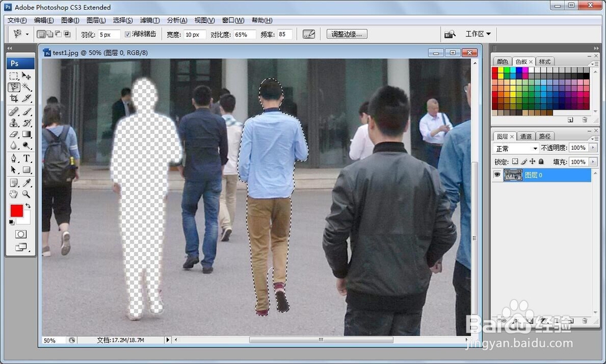Viewport: 606px width, 364px height.
Task: Enable the transparent pixels lock
Action: point(516,161)
